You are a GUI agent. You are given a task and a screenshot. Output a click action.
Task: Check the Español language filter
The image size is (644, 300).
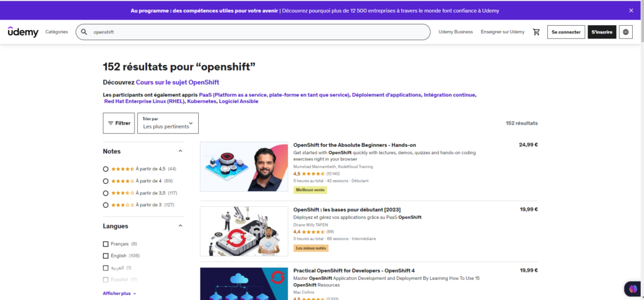[106, 280]
